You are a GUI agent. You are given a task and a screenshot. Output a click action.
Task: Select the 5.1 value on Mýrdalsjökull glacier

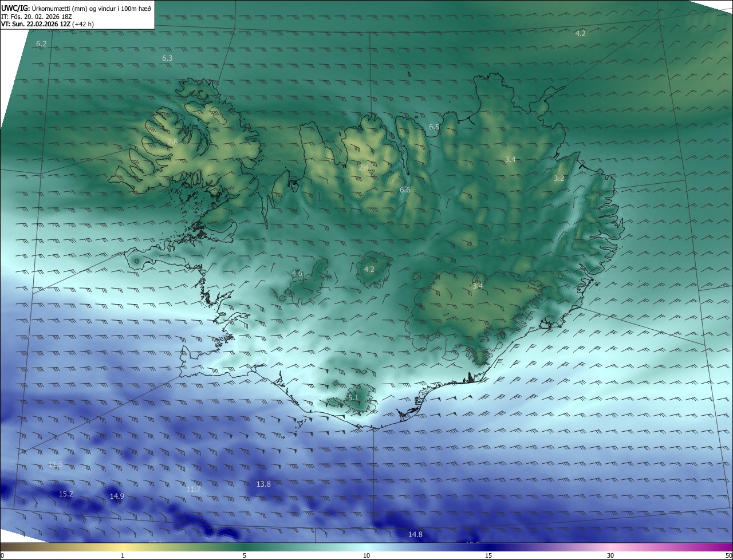click(x=353, y=397)
